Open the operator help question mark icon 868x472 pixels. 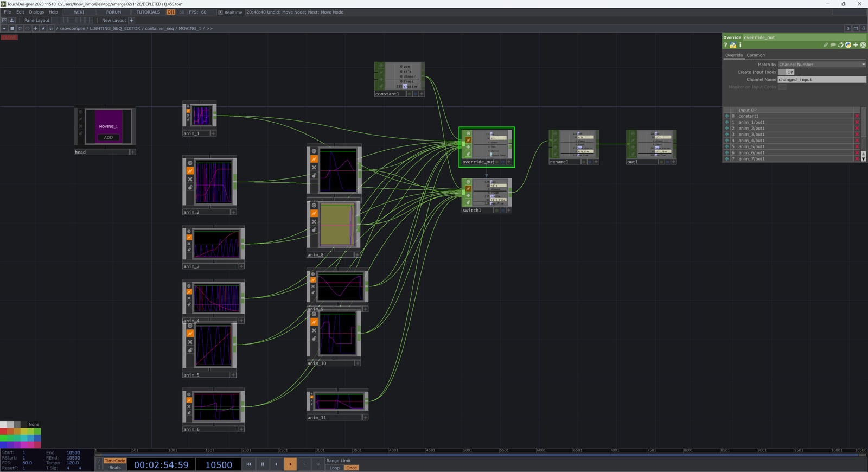(x=725, y=45)
